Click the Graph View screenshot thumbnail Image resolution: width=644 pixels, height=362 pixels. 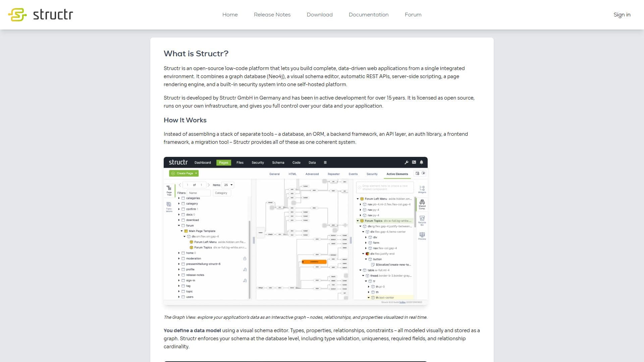point(296,231)
